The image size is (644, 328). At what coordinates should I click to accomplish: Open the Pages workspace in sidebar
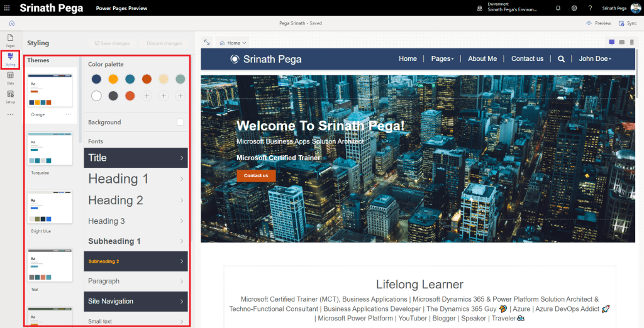pyautogui.click(x=10, y=40)
